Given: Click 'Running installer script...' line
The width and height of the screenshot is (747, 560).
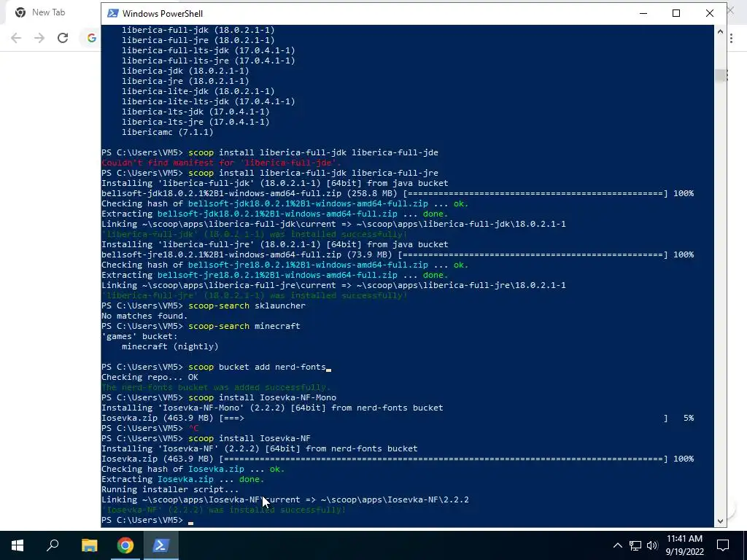Looking at the screenshot, I should click(x=170, y=489).
